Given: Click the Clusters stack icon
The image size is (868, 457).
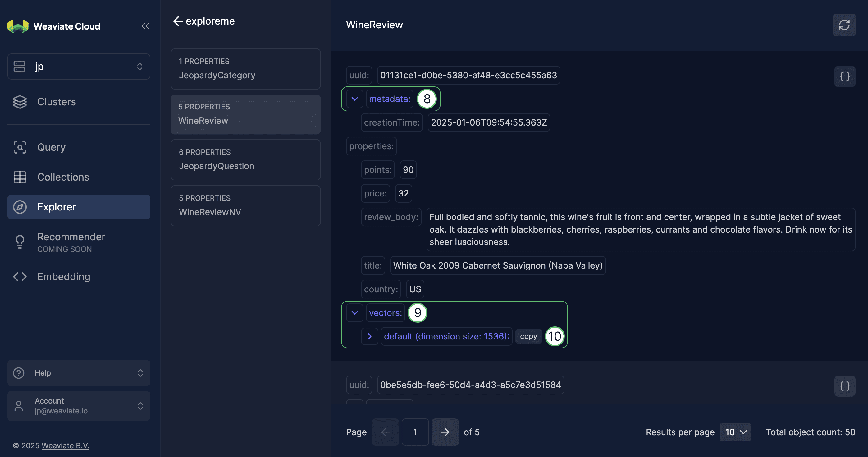Looking at the screenshot, I should tap(20, 102).
